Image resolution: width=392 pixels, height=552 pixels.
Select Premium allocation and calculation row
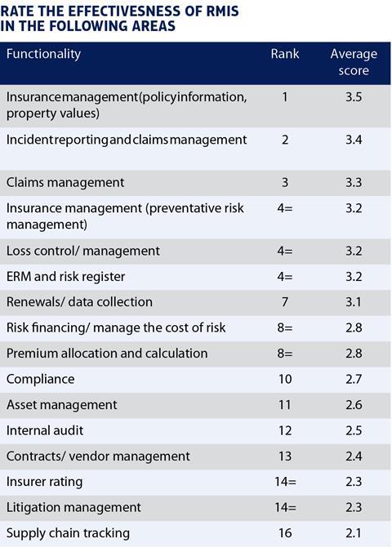(x=195, y=354)
